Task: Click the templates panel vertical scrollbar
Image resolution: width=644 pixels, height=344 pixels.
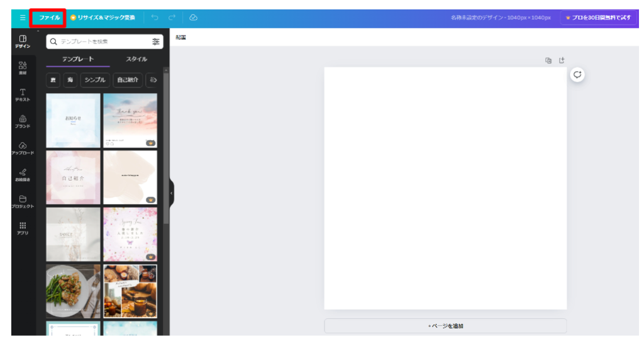Action: pyautogui.click(x=166, y=148)
